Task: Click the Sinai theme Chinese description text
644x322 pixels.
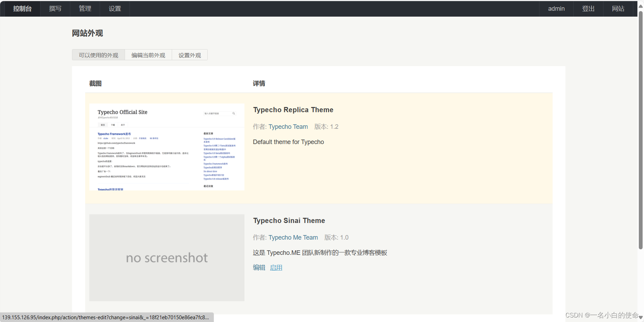Action: point(320,253)
